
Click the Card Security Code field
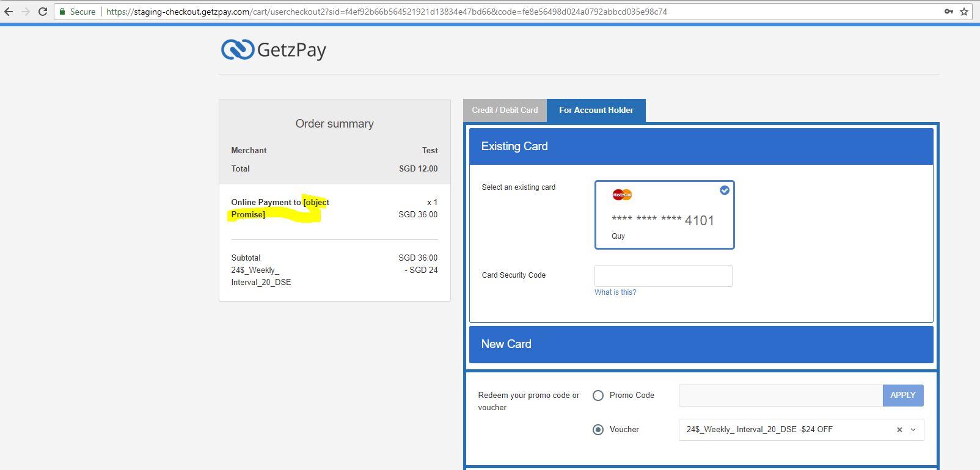(663, 276)
